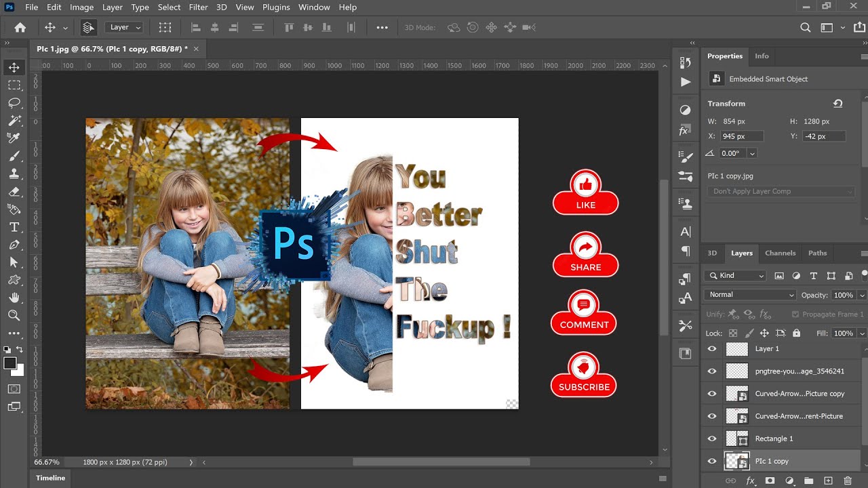Create new layer from Layers panel footer
The height and width of the screenshot is (488, 868).
point(828,481)
